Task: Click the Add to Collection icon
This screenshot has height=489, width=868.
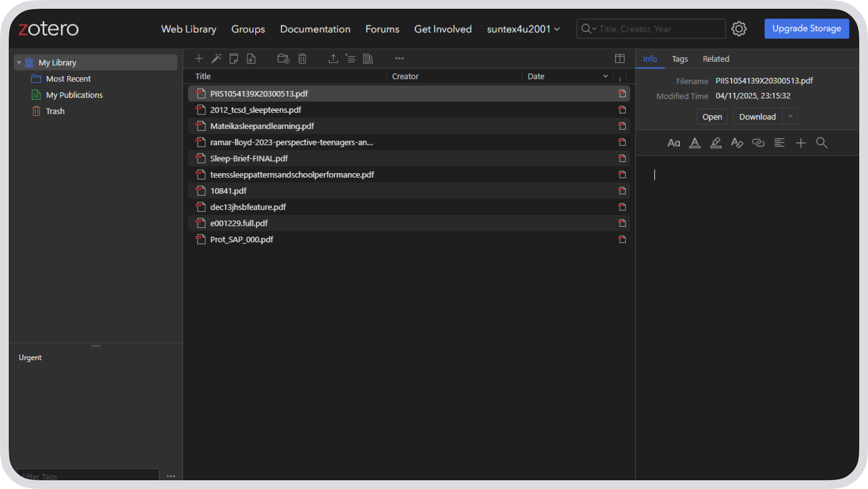Action: click(283, 58)
